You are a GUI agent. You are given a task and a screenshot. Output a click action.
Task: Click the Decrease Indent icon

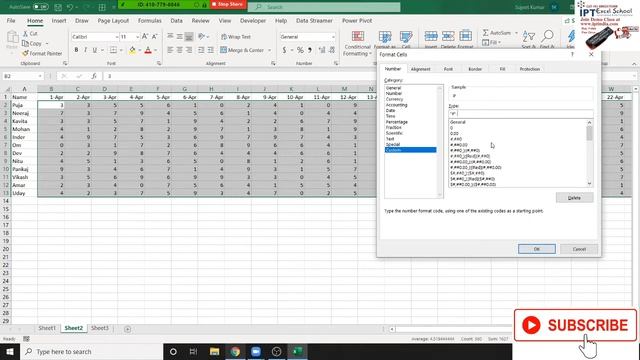(x=201, y=50)
